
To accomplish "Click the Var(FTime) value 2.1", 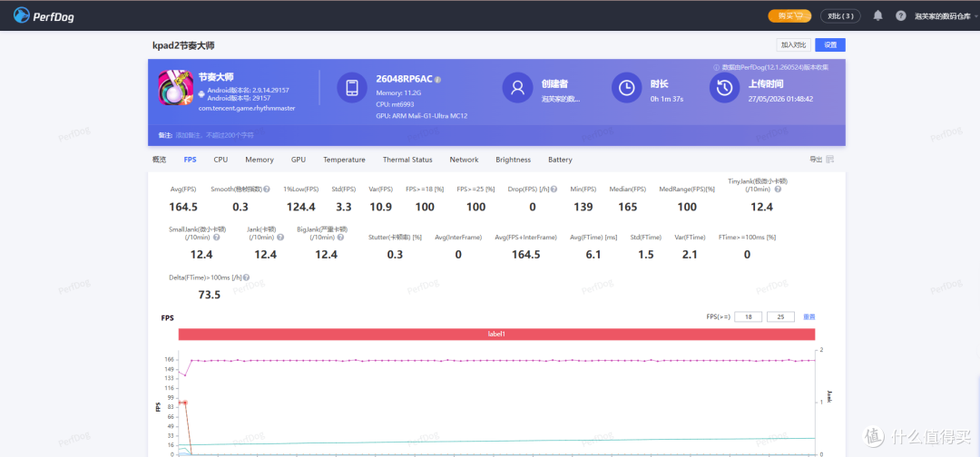I will click(x=690, y=255).
